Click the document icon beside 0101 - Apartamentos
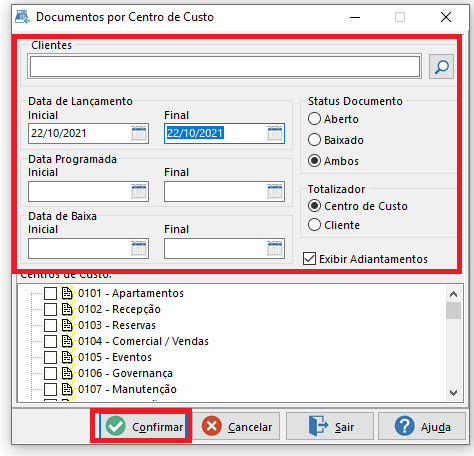Screen dimensions: 474x456 (67, 293)
